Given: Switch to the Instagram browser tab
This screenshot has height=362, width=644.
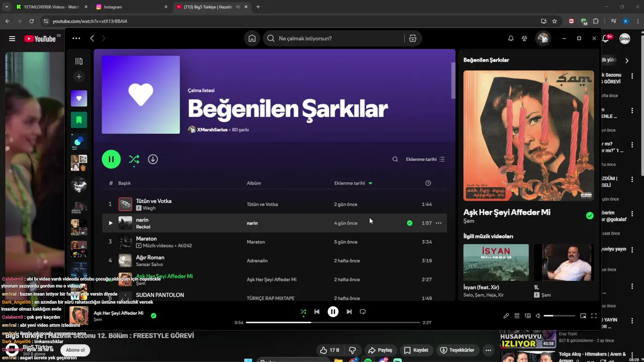Looking at the screenshot, I should pos(131,7).
